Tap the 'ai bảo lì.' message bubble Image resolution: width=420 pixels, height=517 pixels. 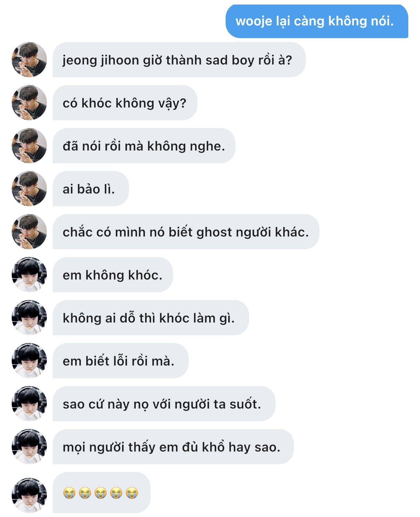pyautogui.click(x=91, y=189)
